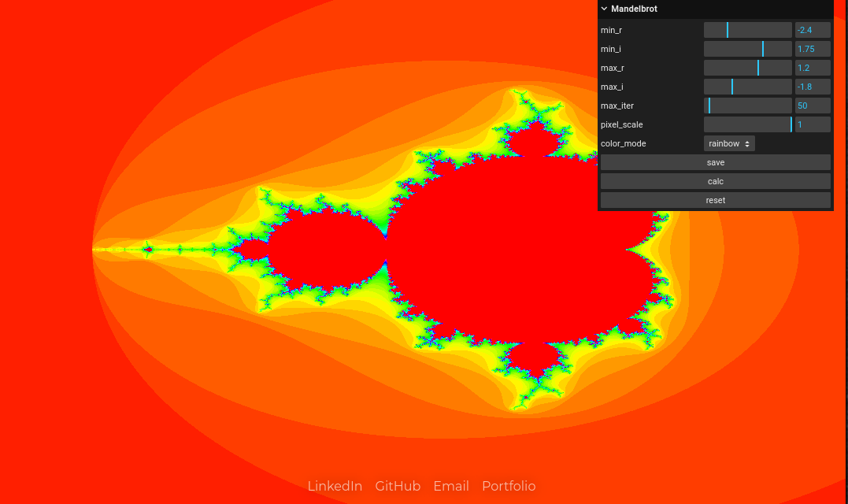Viewport: 848px width, 504px height.
Task: Open the GitHub link
Action: 398,486
